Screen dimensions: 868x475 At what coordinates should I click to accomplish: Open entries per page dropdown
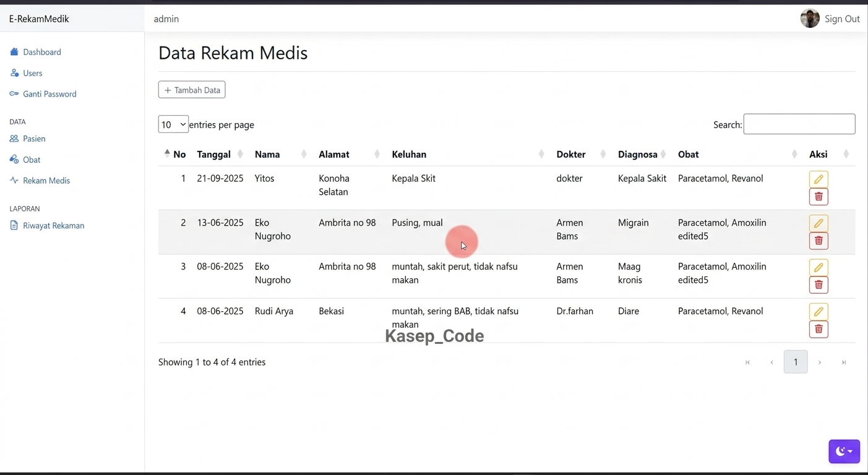coord(173,124)
